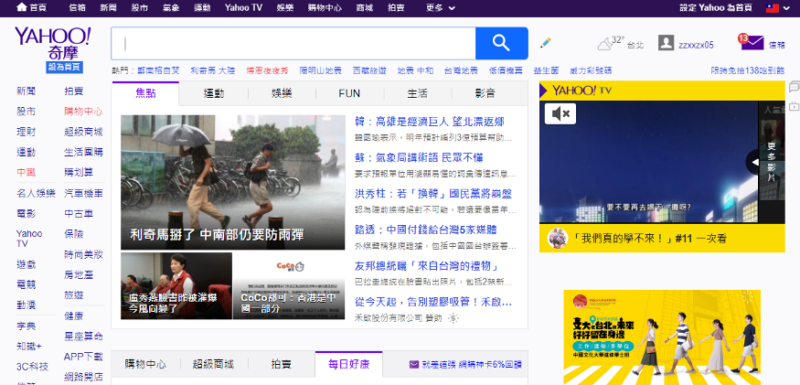Select the 焦點 news tab
The width and height of the screenshot is (800, 385).
click(x=145, y=93)
